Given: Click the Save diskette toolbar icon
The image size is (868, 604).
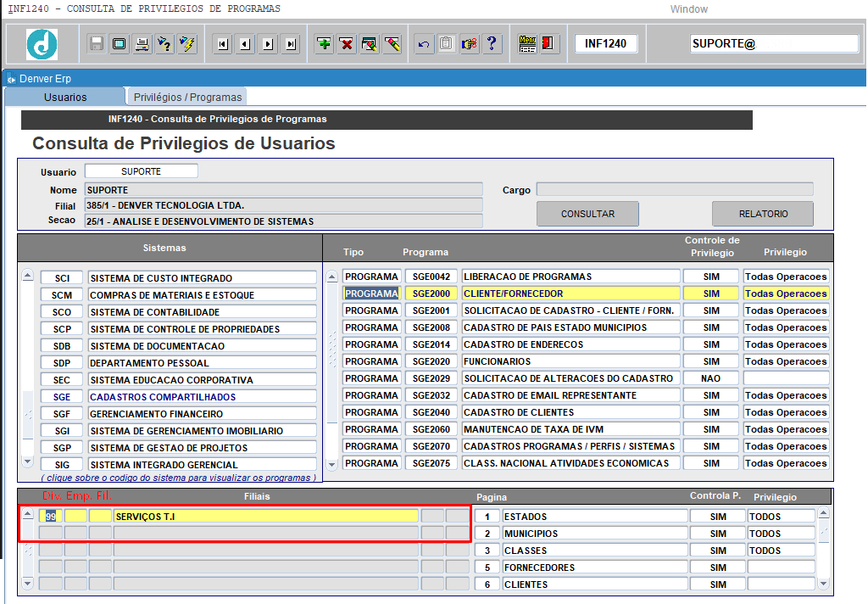Looking at the screenshot, I should coord(97,44).
